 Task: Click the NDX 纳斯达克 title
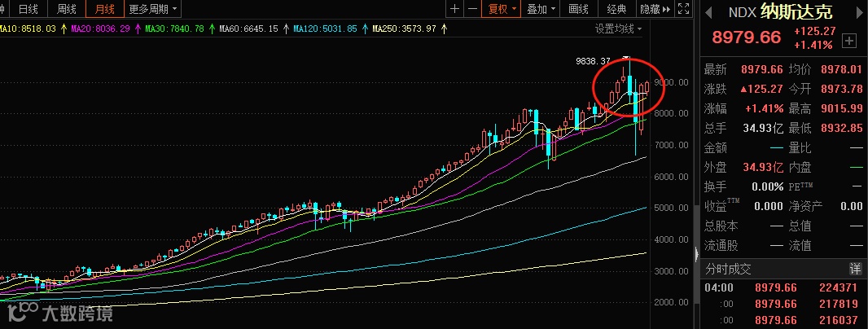pos(781,12)
